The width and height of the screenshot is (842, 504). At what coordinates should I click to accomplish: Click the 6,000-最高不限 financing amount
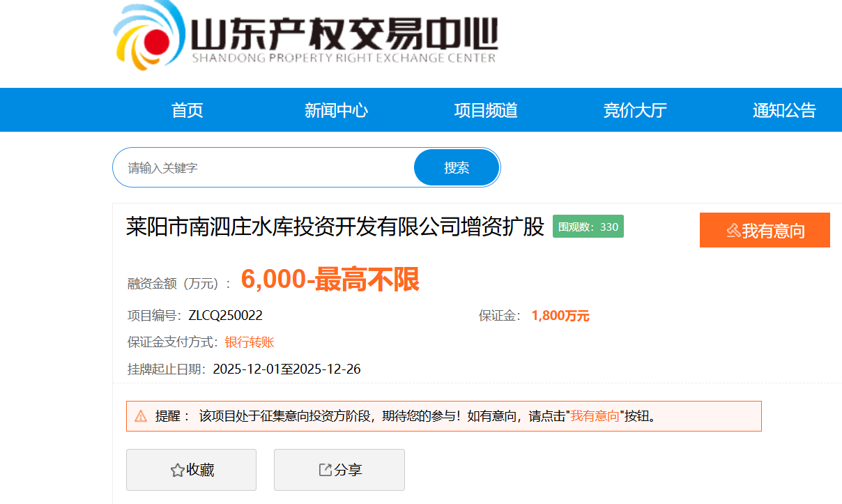click(x=330, y=280)
